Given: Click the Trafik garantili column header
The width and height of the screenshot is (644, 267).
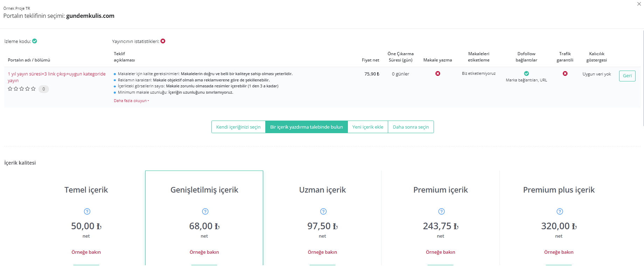Looking at the screenshot, I should pos(565,57).
